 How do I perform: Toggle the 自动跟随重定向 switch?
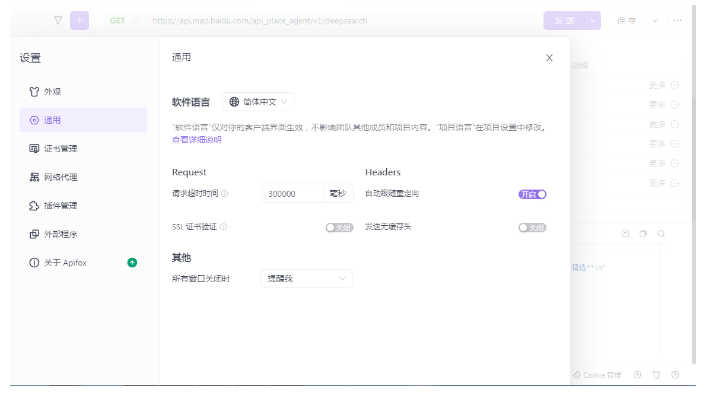(532, 194)
